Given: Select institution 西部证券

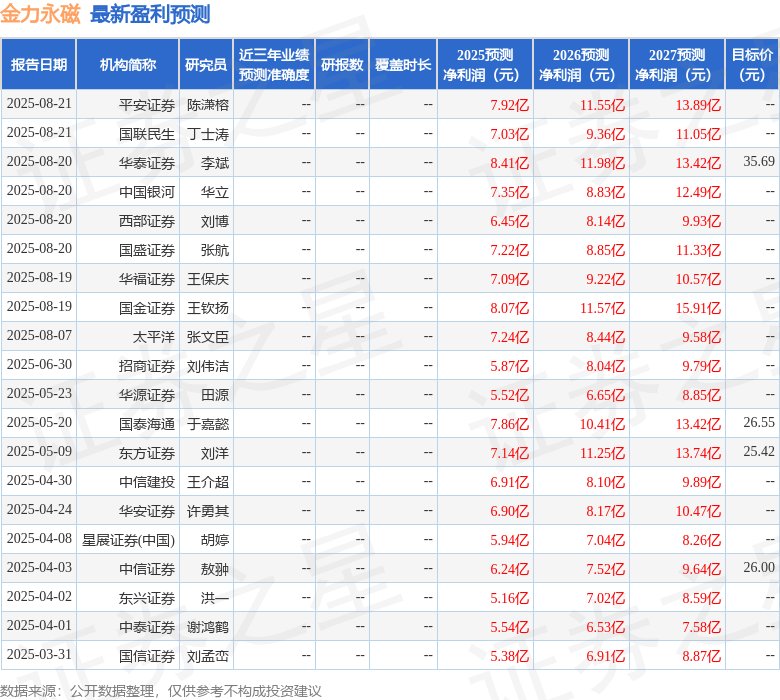Looking at the screenshot, I should (147, 221).
